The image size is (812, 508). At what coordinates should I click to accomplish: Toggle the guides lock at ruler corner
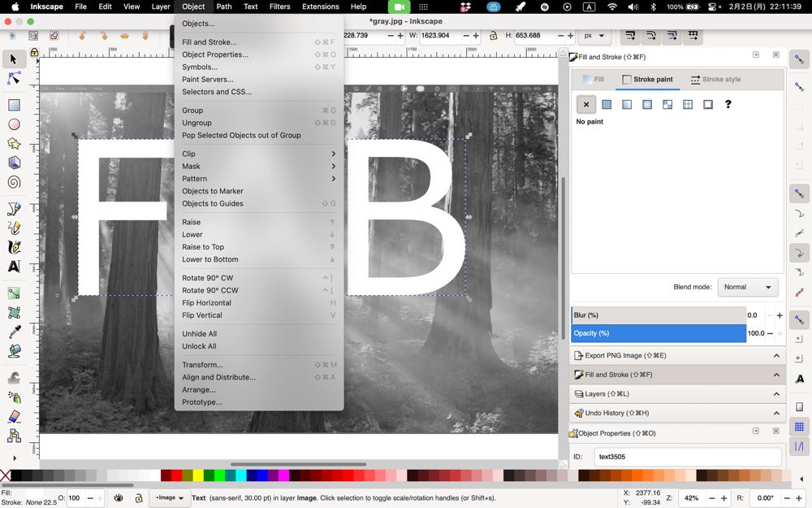(x=34, y=52)
